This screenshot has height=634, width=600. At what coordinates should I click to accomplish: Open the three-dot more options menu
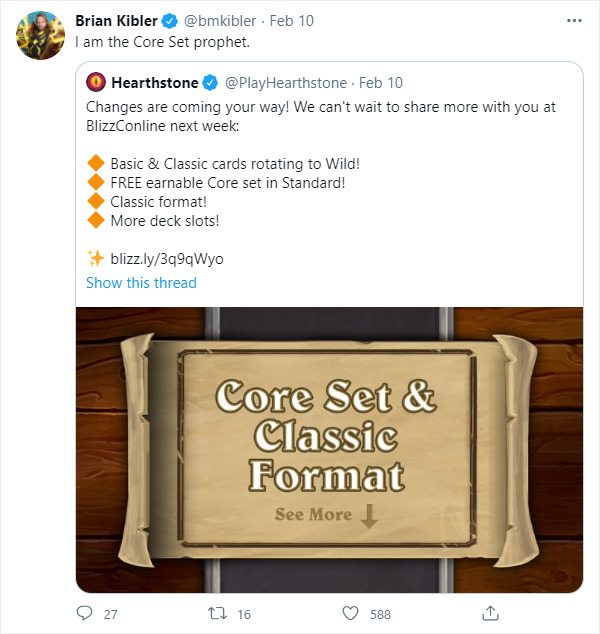point(572,20)
